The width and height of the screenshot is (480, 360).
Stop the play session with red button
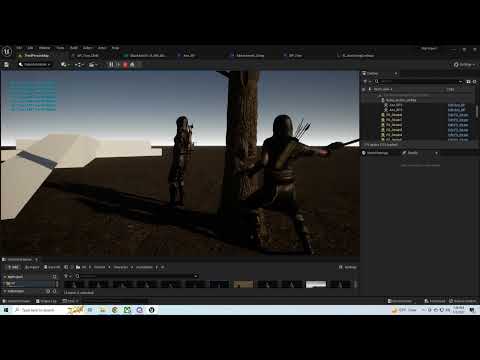(125, 65)
